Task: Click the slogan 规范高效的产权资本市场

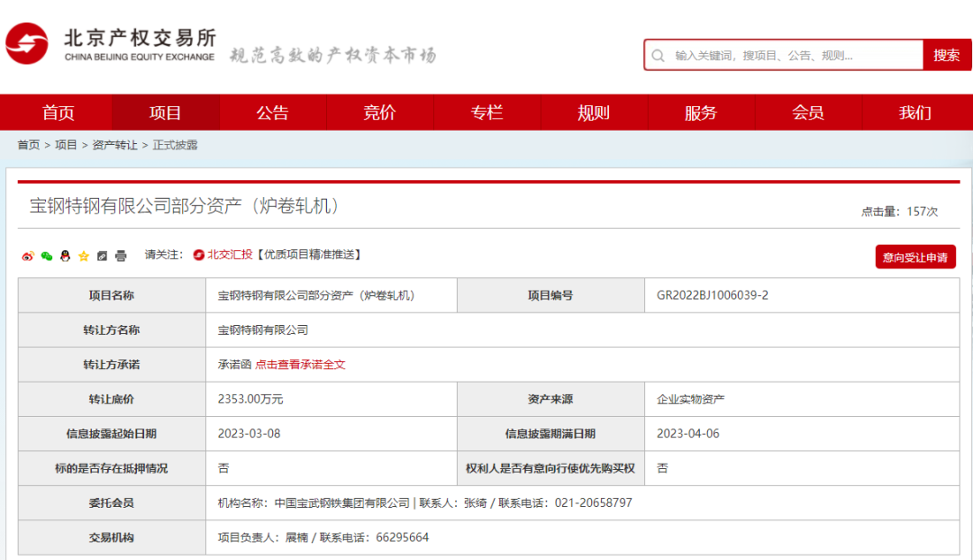Action: 333,55
